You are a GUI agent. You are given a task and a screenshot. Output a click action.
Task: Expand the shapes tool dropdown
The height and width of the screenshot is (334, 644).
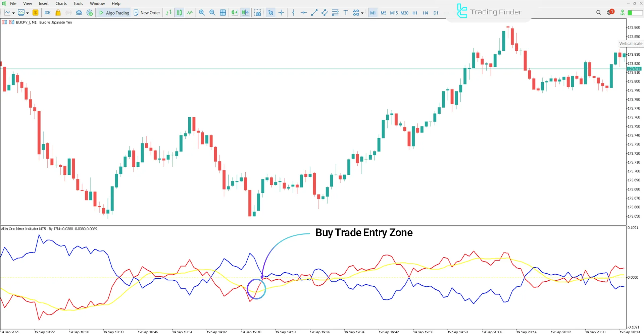pyautogui.click(x=362, y=13)
